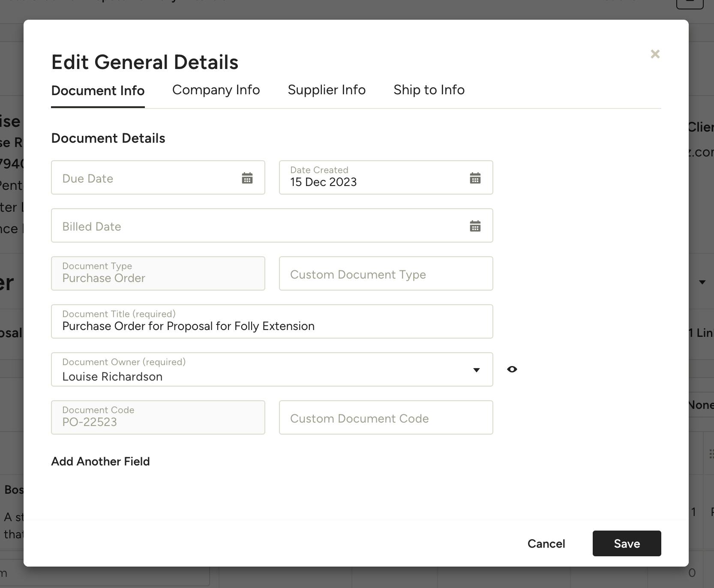This screenshot has width=714, height=588.
Task: Click Add Another Field
Action: 100,462
